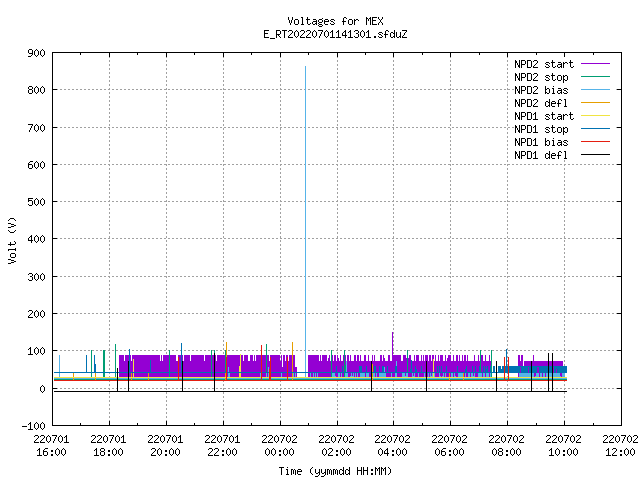Click the 220702 10:00 time tick label
The width and height of the screenshot is (640, 480).
tap(564, 446)
